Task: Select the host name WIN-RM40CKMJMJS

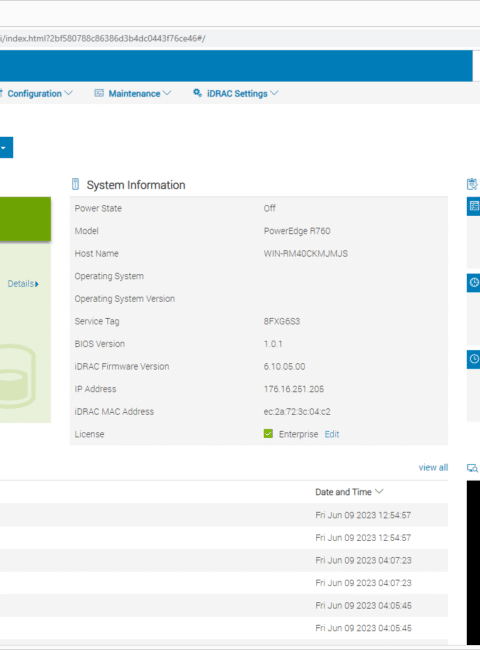Action: (x=306, y=253)
